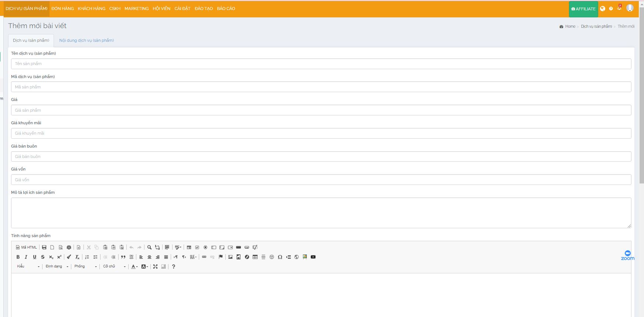Open the Cỡ chữ font size dropdown

tap(114, 267)
